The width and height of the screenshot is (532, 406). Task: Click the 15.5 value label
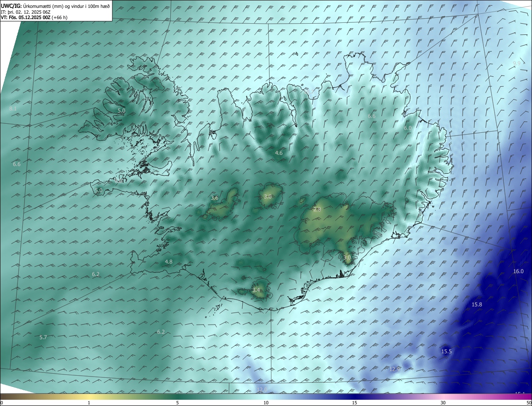pos(446,352)
